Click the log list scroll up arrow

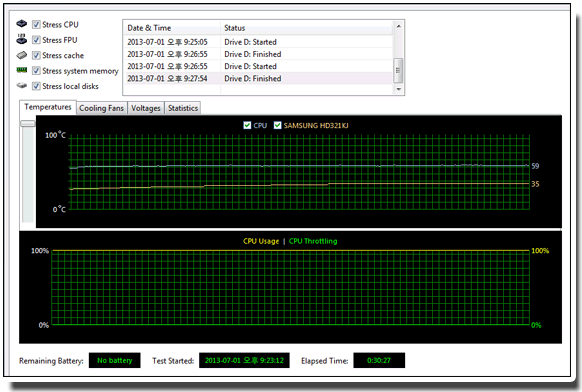pyautogui.click(x=398, y=26)
